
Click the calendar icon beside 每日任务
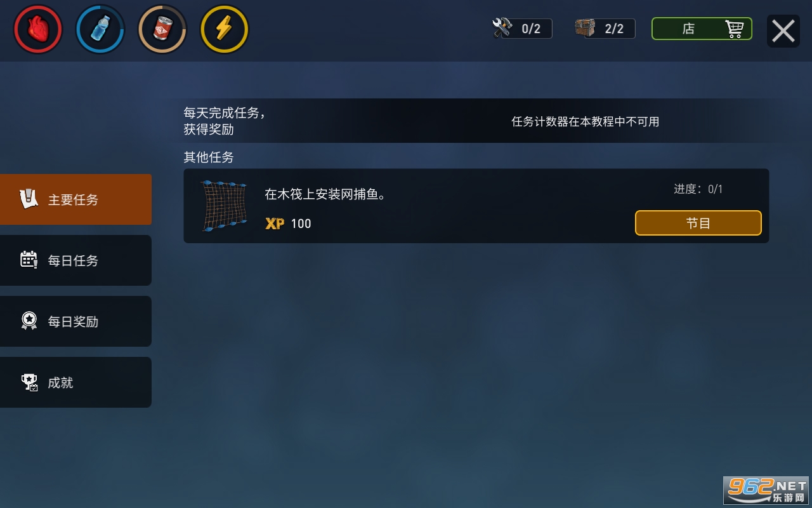click(x=29, y=260)
